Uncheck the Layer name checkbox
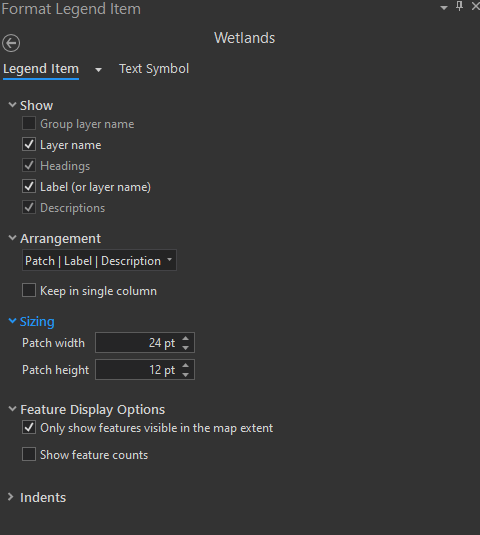 tap(29, 144)
